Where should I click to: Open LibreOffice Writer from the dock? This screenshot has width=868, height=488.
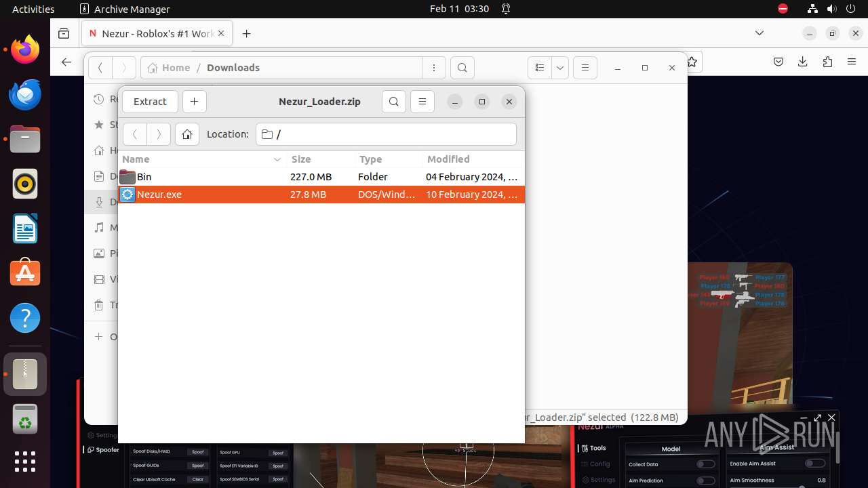[25, 229]
